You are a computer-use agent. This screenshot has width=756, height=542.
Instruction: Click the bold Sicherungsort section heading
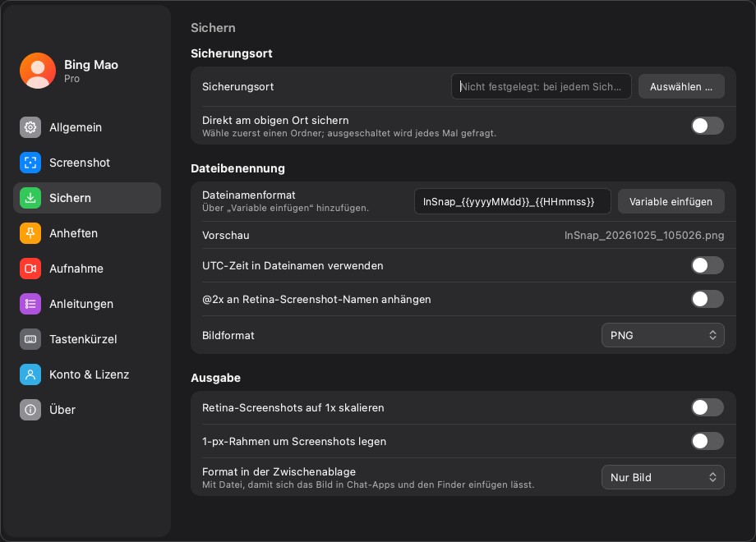point(232,53)
